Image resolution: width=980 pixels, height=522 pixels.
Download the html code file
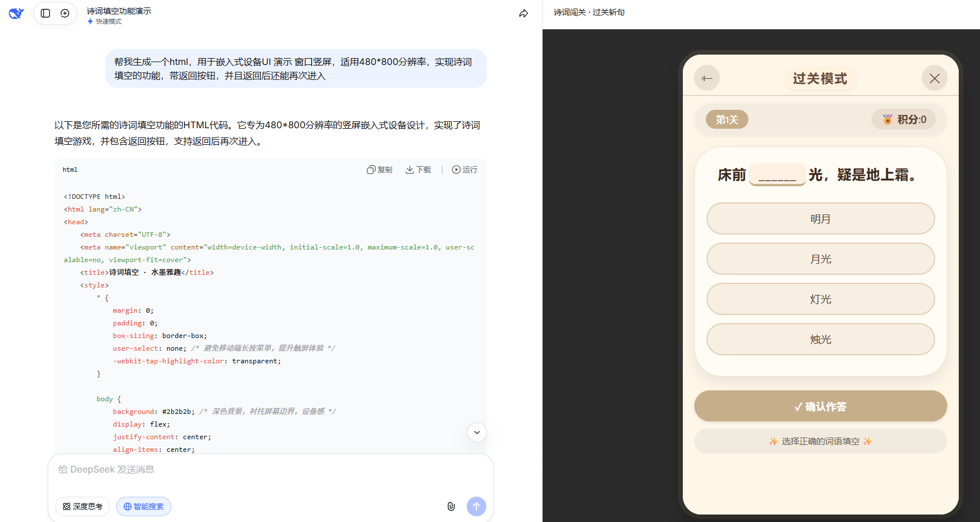coord(418,170)
